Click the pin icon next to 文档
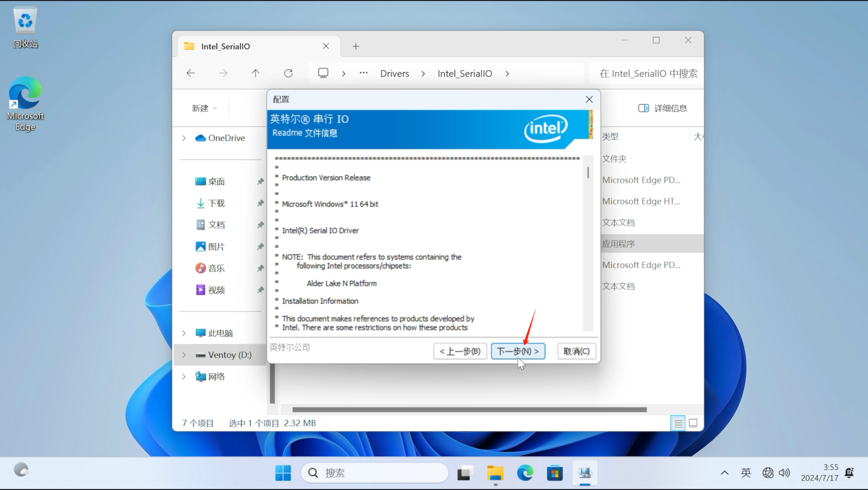 [x=260, y=225]
